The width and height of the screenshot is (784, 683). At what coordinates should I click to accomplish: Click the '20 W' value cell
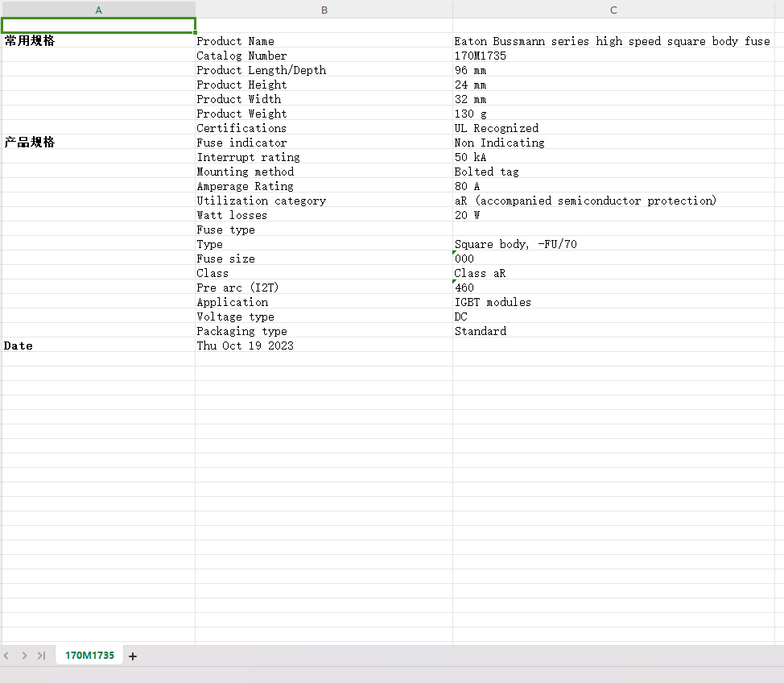click(x=613, y=215)
